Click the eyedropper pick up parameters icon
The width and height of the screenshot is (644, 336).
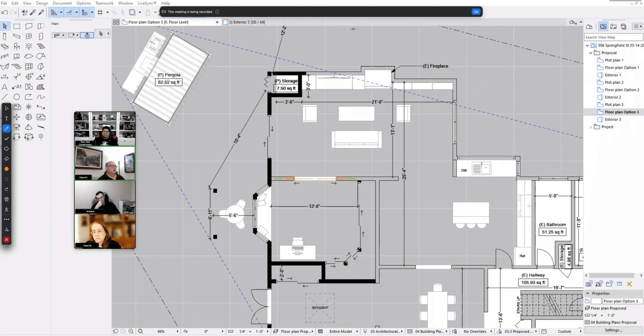point(33,12)
